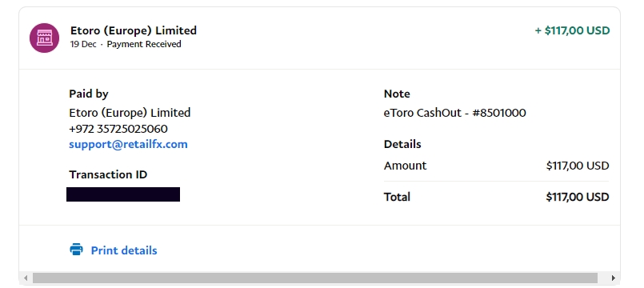Click the Paid by heading
This screenshot has width=644, height=288.
(89, 94)
